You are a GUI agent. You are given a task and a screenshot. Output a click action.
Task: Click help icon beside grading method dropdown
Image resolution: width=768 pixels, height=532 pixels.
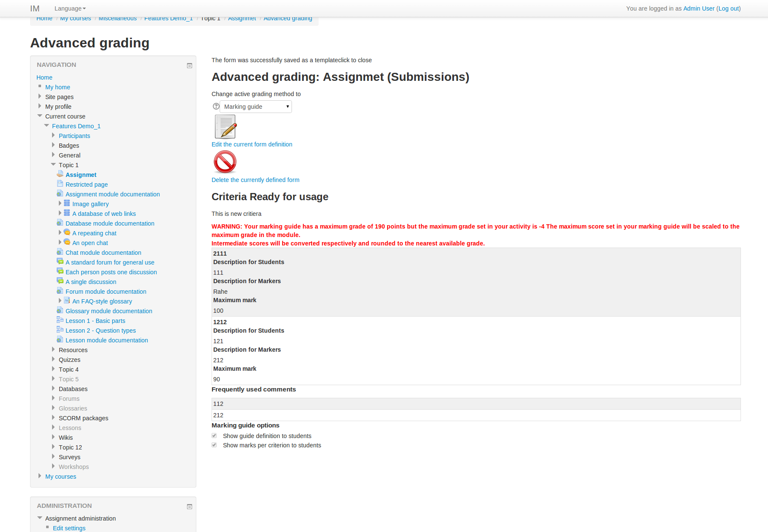coord(216,106)
